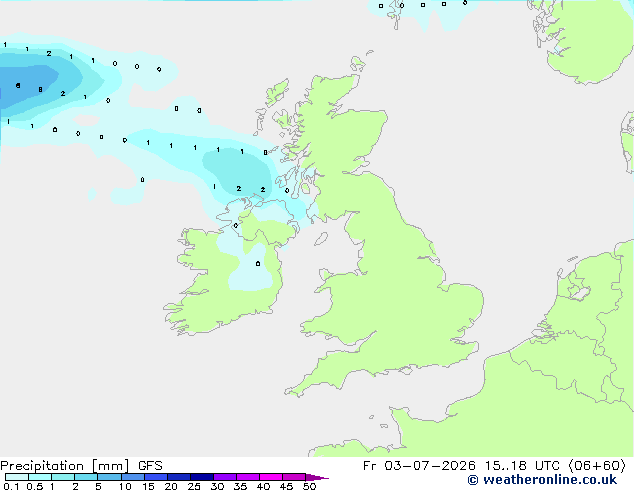Click the "8" value in darkest Atlantic rain area
The height and width of the screenshot is (490, 634).
tap(40, 89)
